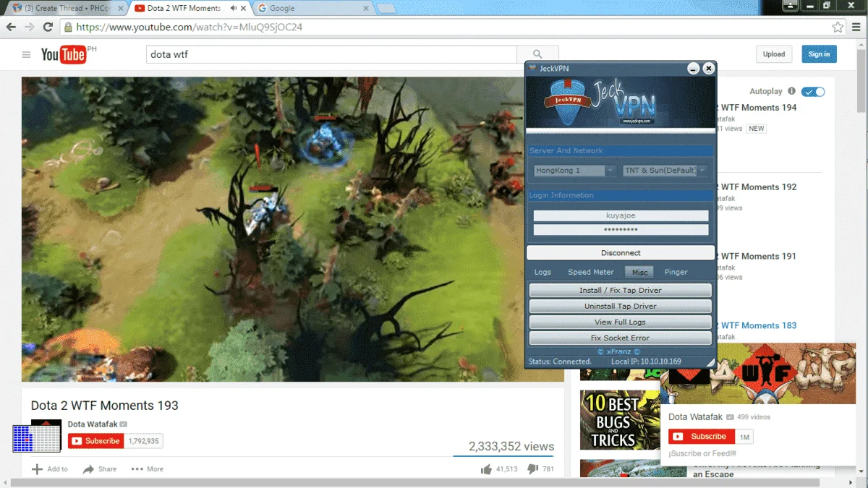Image resolution: width=868 pixels, height=488 pixels.
Task: Click the Local IP: 10.10.10.169 text
Action: pyautogui.click(x=646, y=361)
